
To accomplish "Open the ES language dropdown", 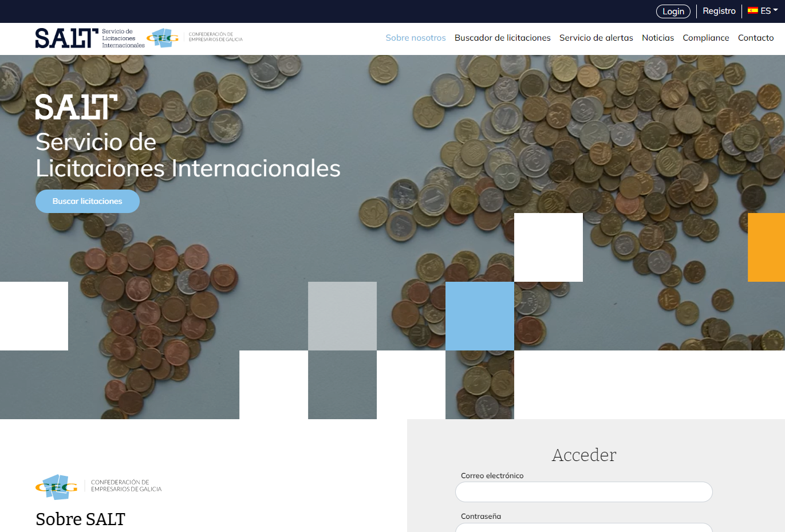I will tap(763, 11).
